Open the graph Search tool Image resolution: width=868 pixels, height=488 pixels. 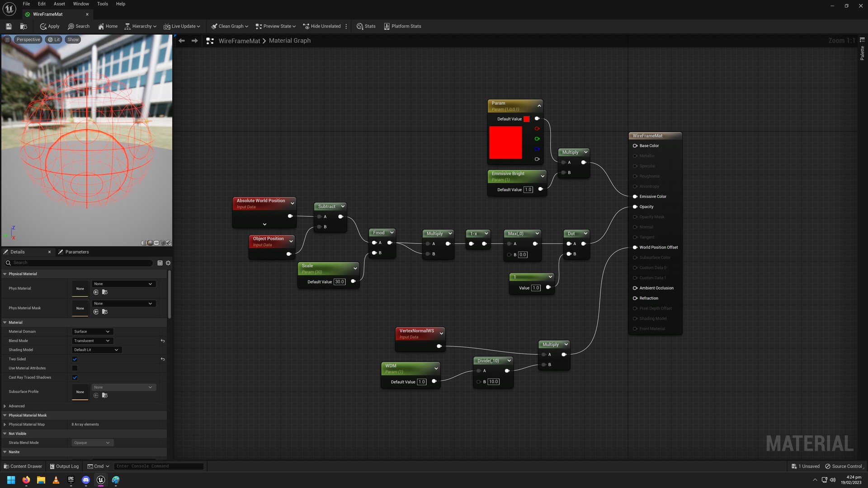pyautogui.click(x=79, y=26)
